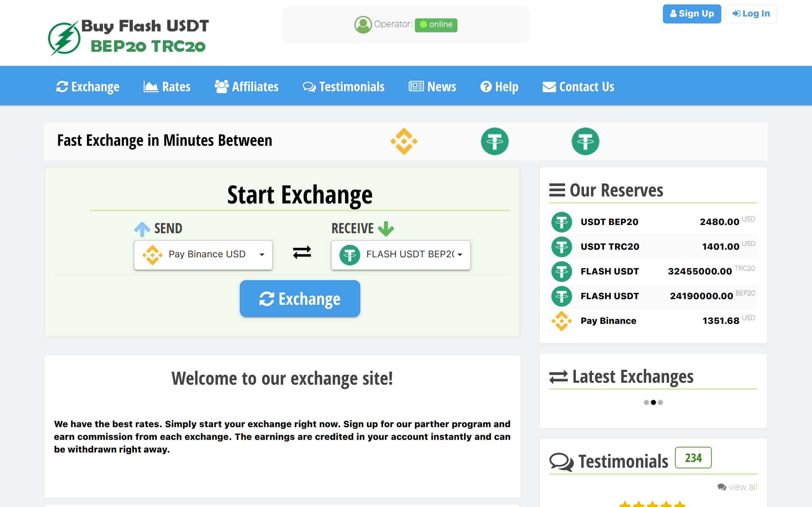This screenshot has width=812, height=507.
Task: Click the swap arrows between Send and Receive
Action: pos(302,253)
